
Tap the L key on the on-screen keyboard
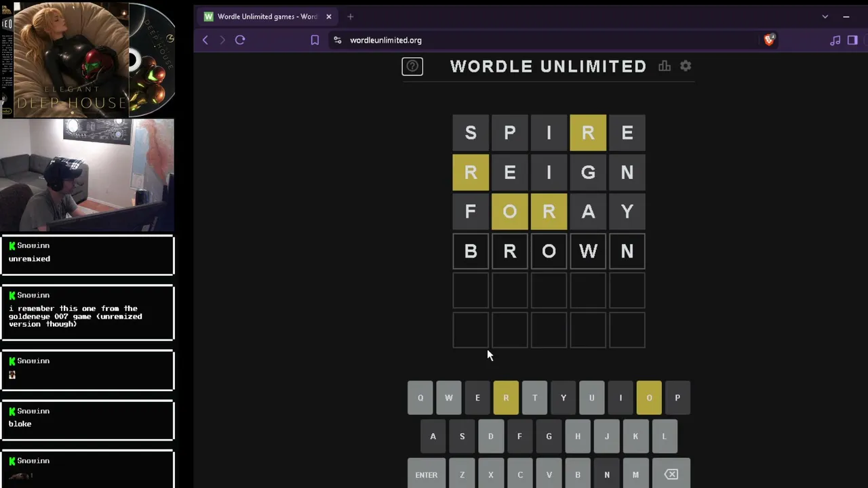pos(665,436)
